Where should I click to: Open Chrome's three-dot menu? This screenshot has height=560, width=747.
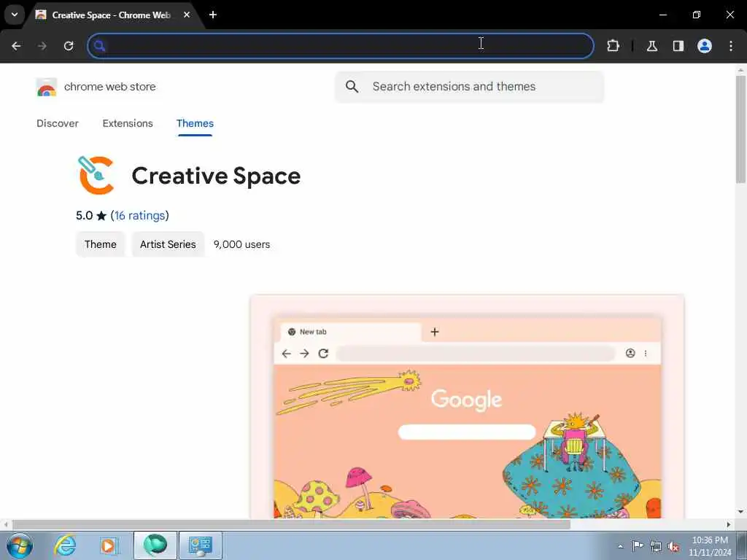731,46
